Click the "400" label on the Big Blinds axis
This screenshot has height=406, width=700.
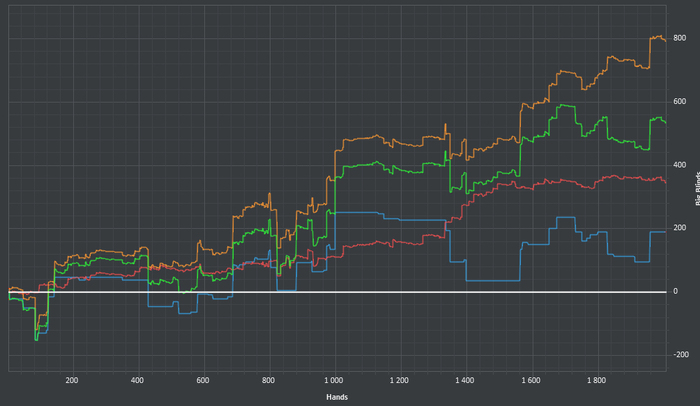pos(679,165)
